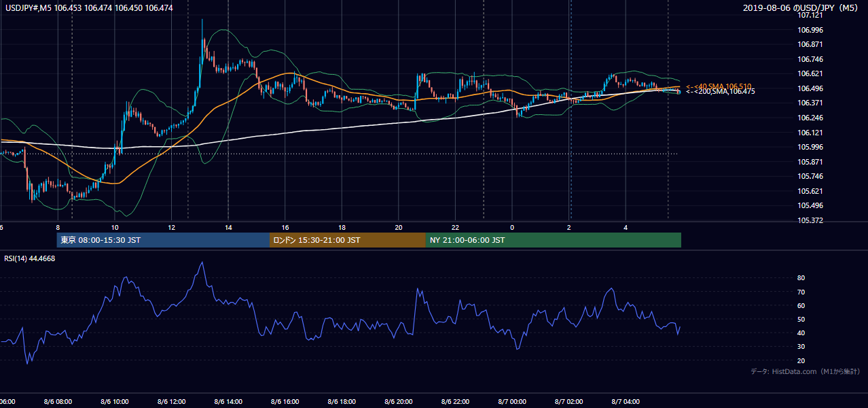The image size is (868, 408).
Task: Click the bottom date label 8/6 10:00
Action: click(x=114, y=402)
